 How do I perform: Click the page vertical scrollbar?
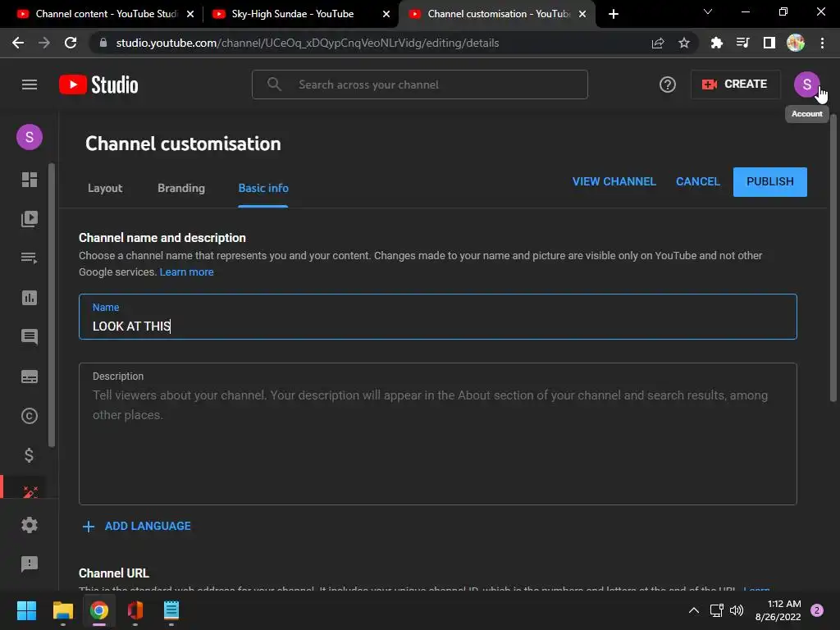coord(833,257)
